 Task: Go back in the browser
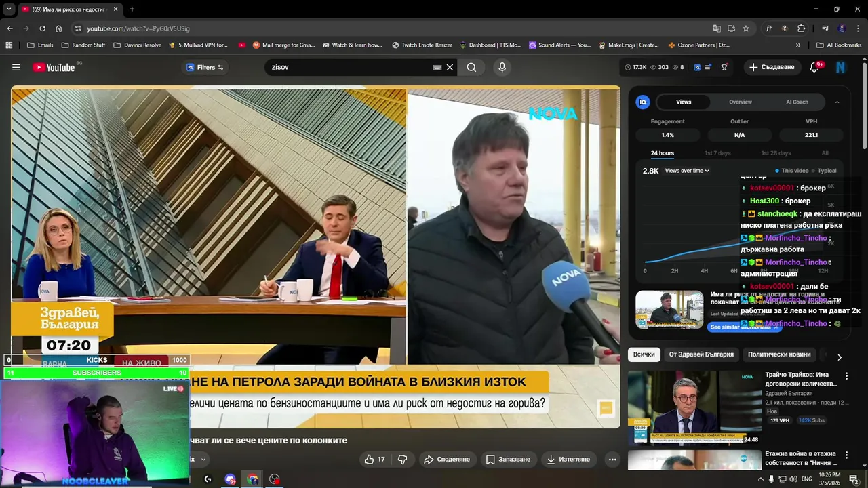pos(9,28)
